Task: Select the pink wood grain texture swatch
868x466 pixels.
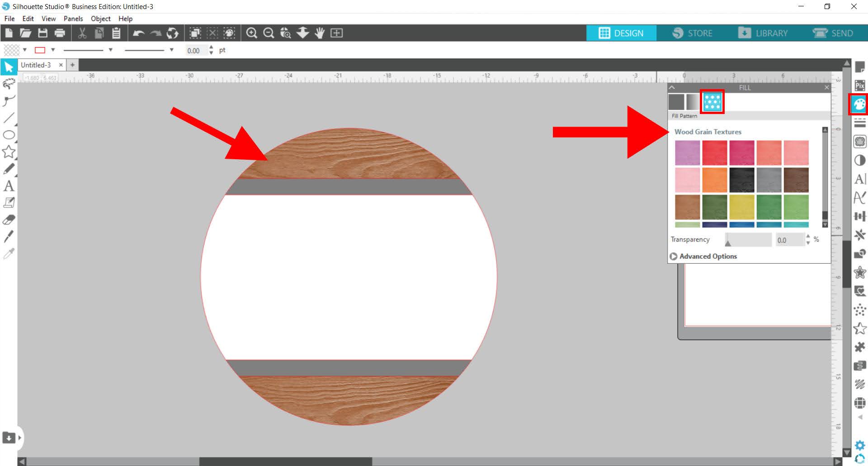Action: pyautogui.click(x=687, y=180)
